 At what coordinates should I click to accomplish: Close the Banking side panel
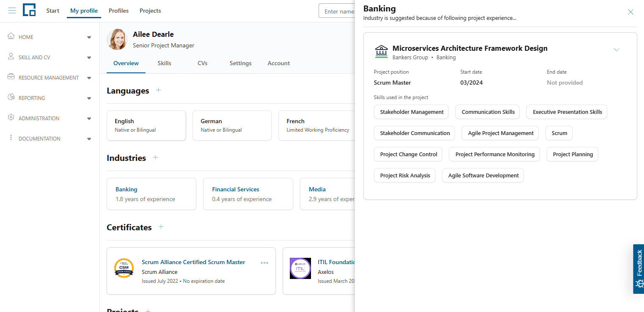[x=630, y=12]
